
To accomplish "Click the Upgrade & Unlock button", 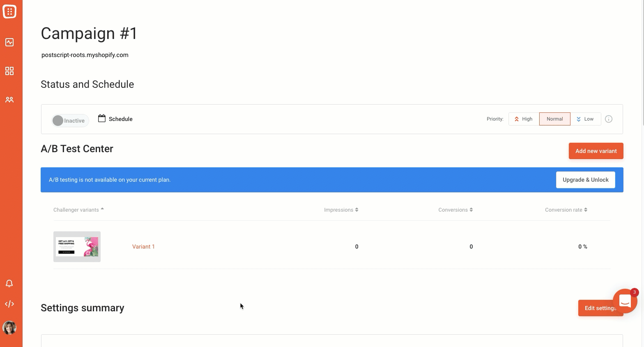I will [x=585, y=180].
